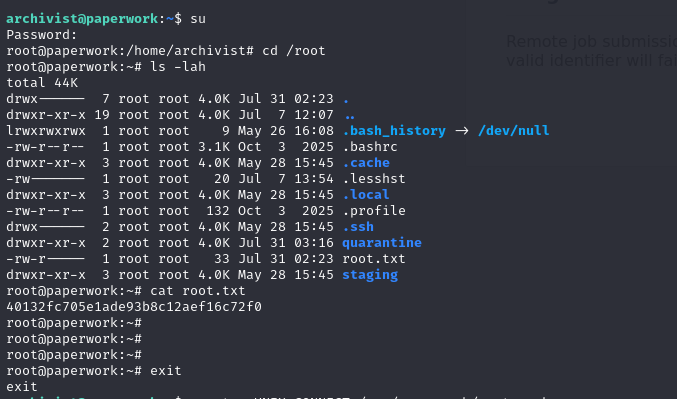Click the 'cat root.txt' command text

point(198,291)
